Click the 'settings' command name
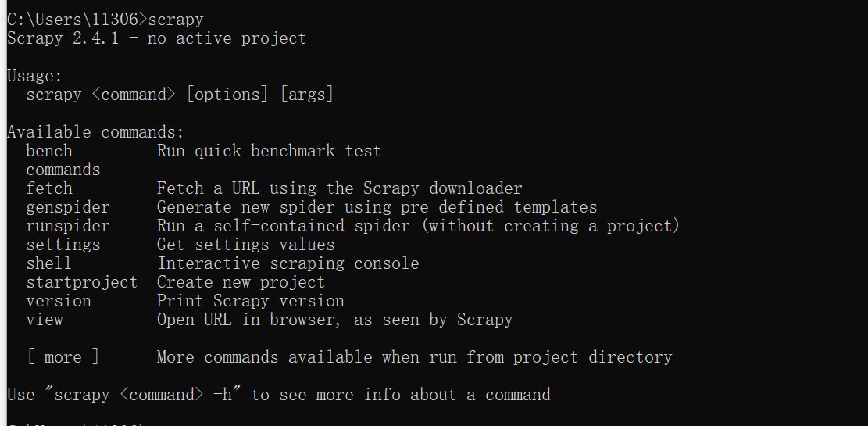This screenshot has height=426, width=868. click(63, 245)
